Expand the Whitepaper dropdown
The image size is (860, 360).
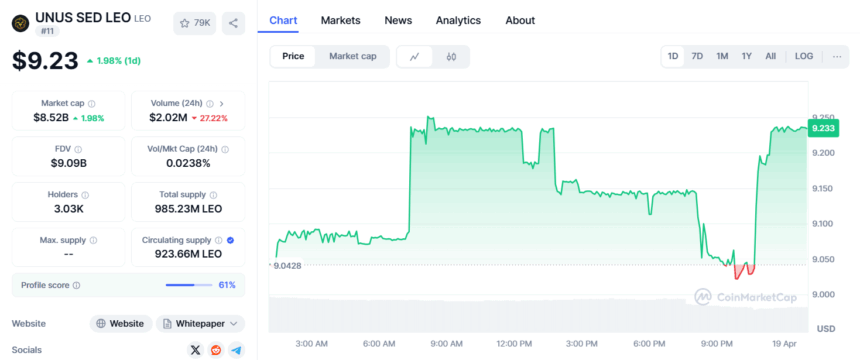(x=200, y=324)
